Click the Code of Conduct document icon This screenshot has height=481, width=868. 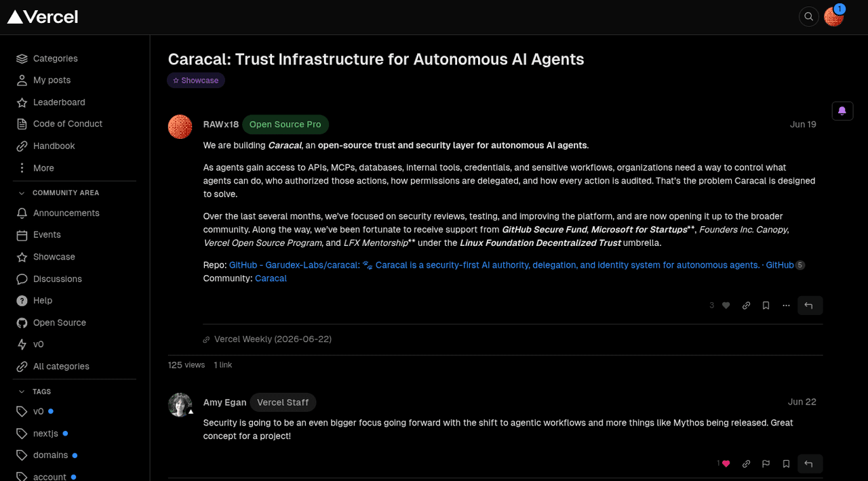(x=22, y=124)
